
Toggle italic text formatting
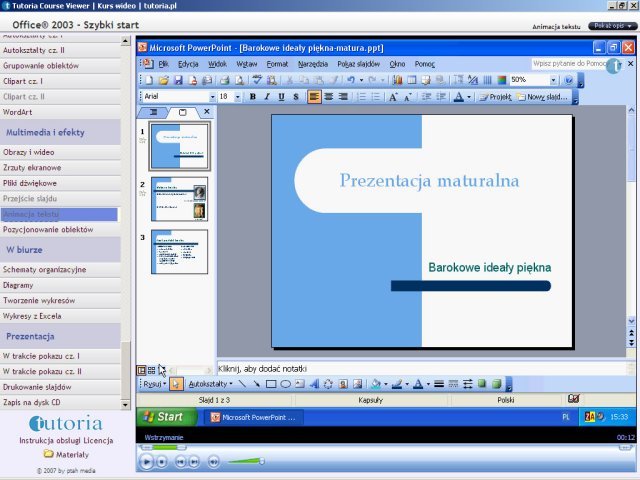pos(267,97)
